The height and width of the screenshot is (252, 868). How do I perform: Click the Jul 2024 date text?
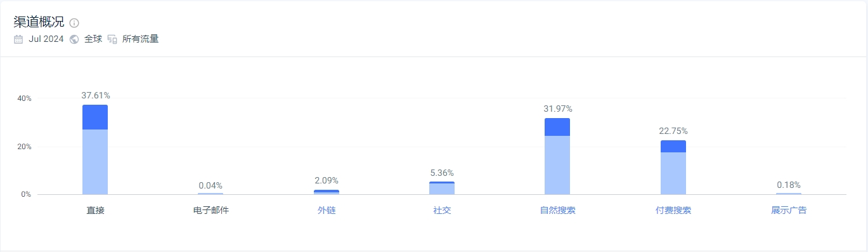(46, 39)
